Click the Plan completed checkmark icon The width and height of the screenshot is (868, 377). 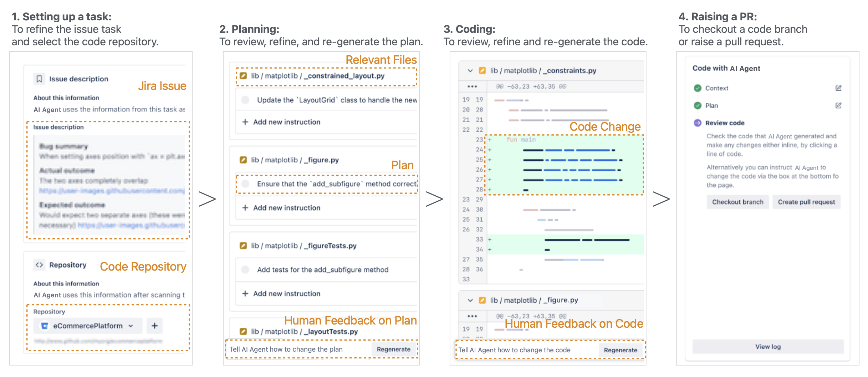tap(698, 105)
